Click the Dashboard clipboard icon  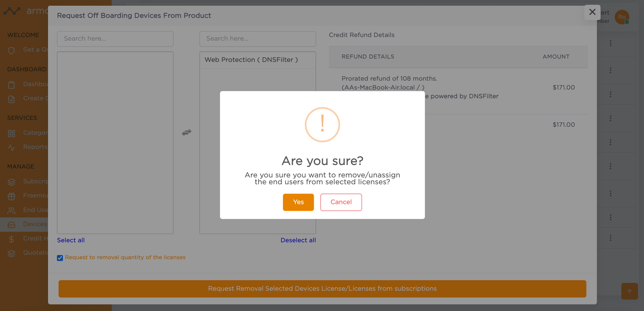click(x=11, y=85)
